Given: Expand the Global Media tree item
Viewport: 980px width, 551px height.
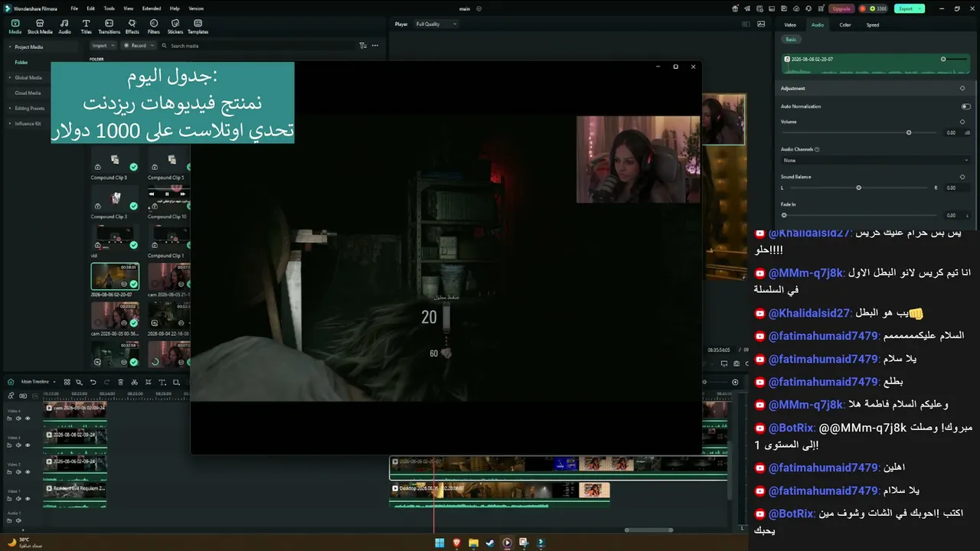Looking at the screenshot, I should [x=10, y=78].
